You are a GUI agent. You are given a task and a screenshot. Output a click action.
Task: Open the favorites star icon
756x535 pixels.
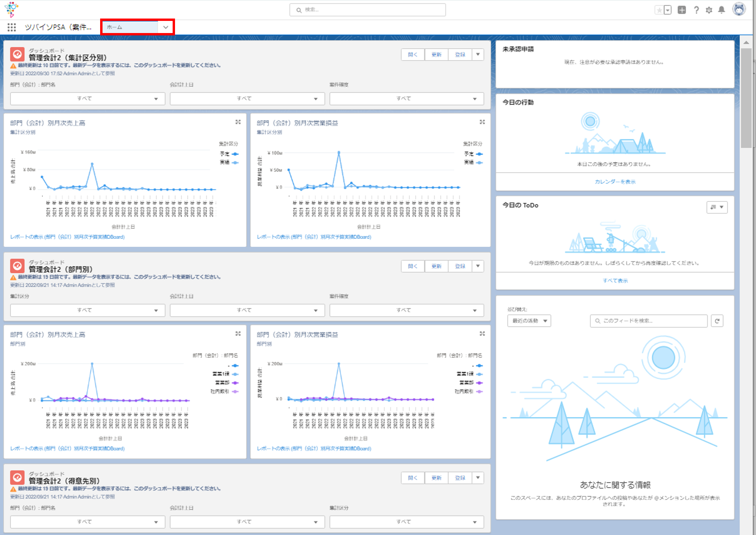(x=659, y=10)
